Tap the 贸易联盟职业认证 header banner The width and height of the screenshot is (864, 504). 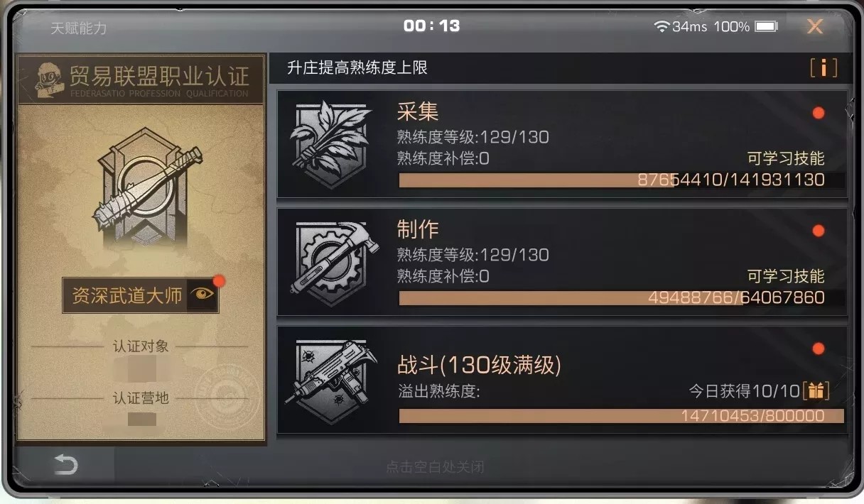141,80
